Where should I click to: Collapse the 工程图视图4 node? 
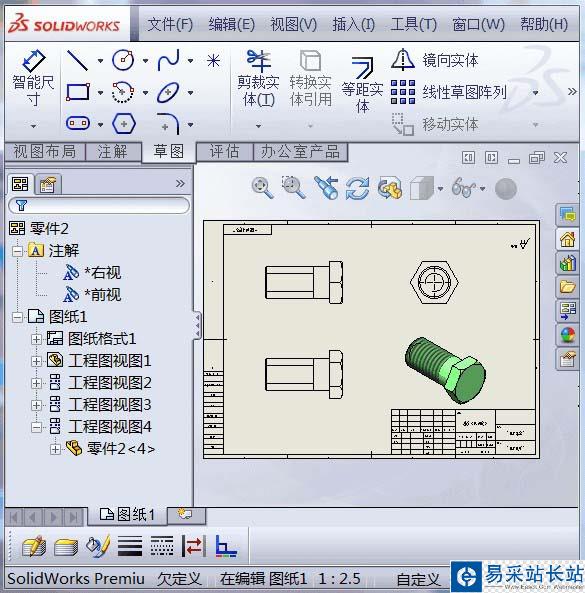click(36, 427)
